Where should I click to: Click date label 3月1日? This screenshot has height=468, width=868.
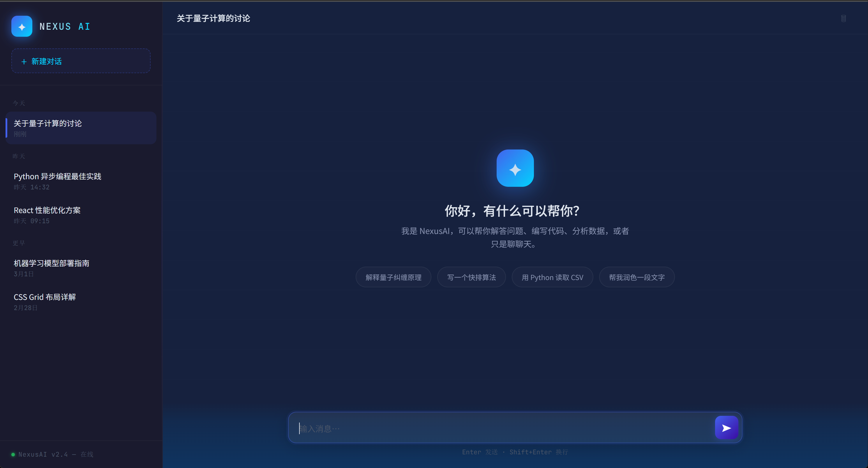[x=24, y=274]
